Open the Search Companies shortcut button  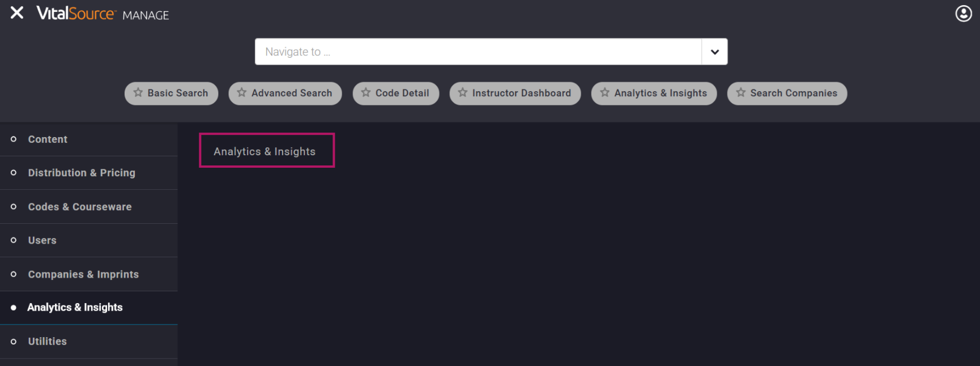click(794, 93)
